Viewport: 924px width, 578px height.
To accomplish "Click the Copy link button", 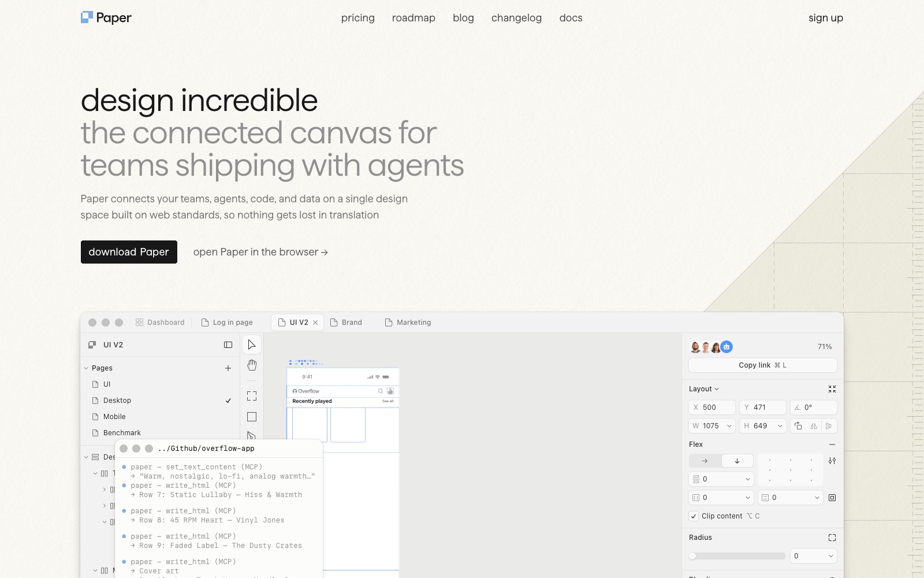I will tap(762, 365).
